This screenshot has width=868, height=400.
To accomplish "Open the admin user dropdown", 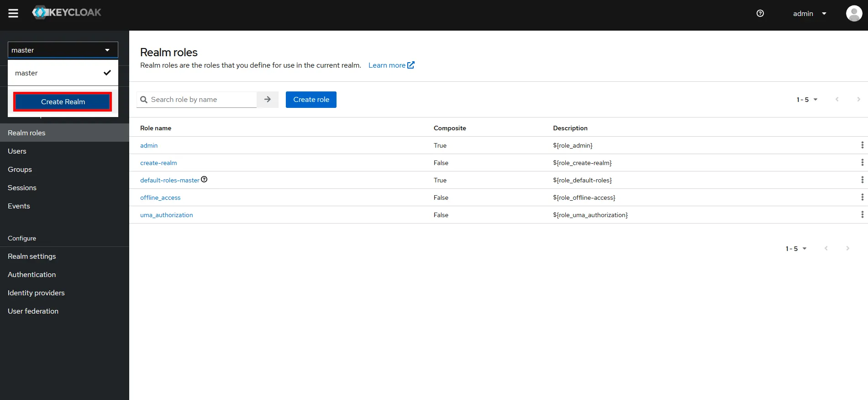I will 810,13.
